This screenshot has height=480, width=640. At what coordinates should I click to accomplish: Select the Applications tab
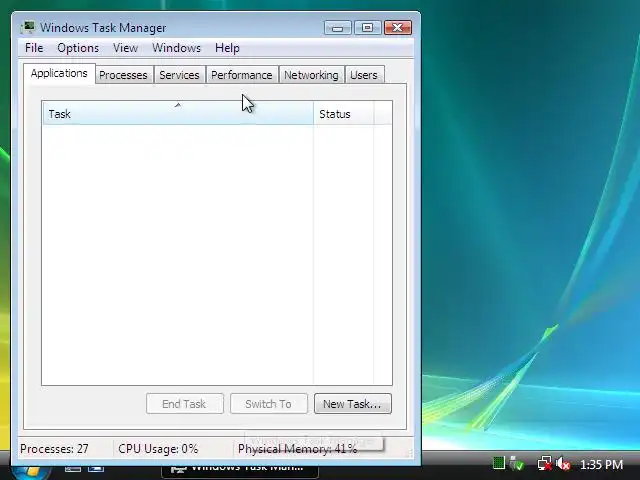coord(59,73)
